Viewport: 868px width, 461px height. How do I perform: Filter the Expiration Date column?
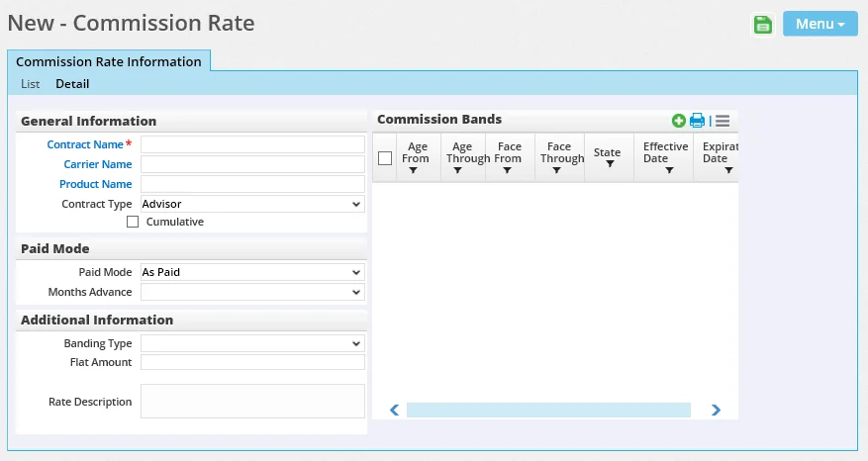point(728,170)
